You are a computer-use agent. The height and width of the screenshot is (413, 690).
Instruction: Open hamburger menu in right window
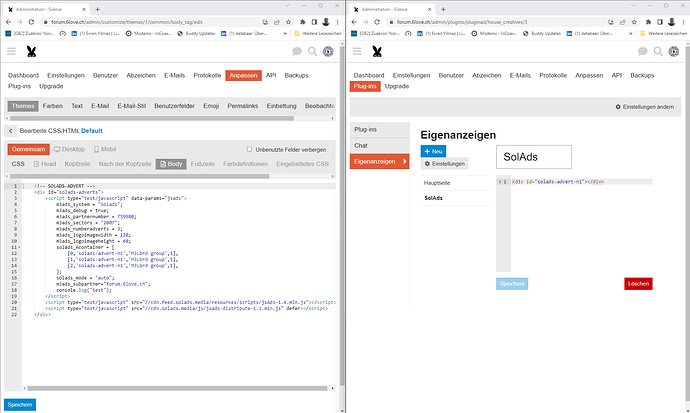click(357, 51)
